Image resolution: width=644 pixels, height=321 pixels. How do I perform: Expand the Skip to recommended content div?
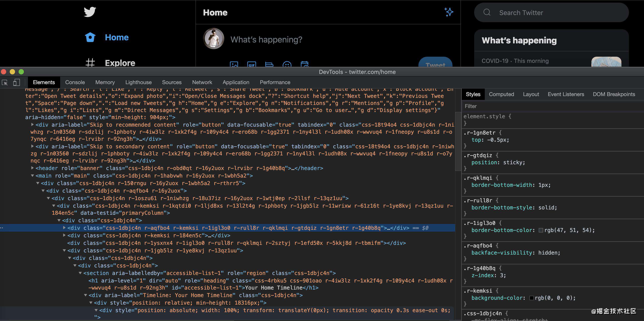tap(33, 124)
